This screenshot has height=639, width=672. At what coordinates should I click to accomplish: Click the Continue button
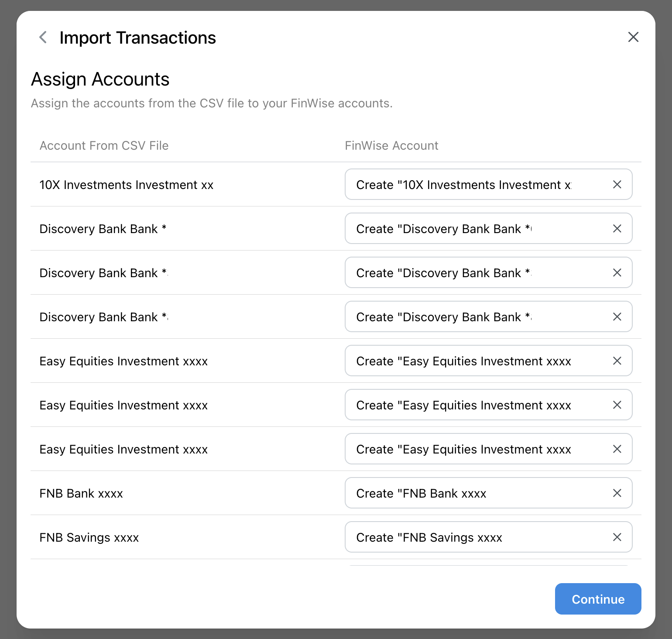click(598, 599)
